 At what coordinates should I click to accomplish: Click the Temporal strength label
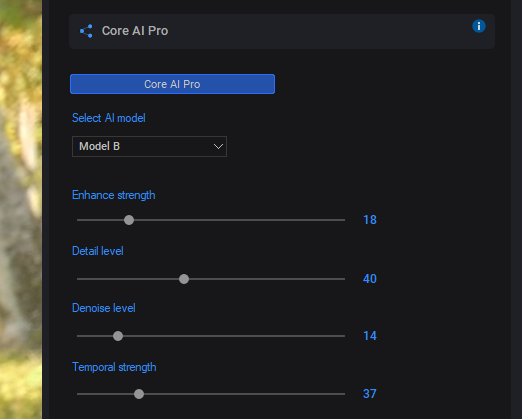[x=114, y=367]
